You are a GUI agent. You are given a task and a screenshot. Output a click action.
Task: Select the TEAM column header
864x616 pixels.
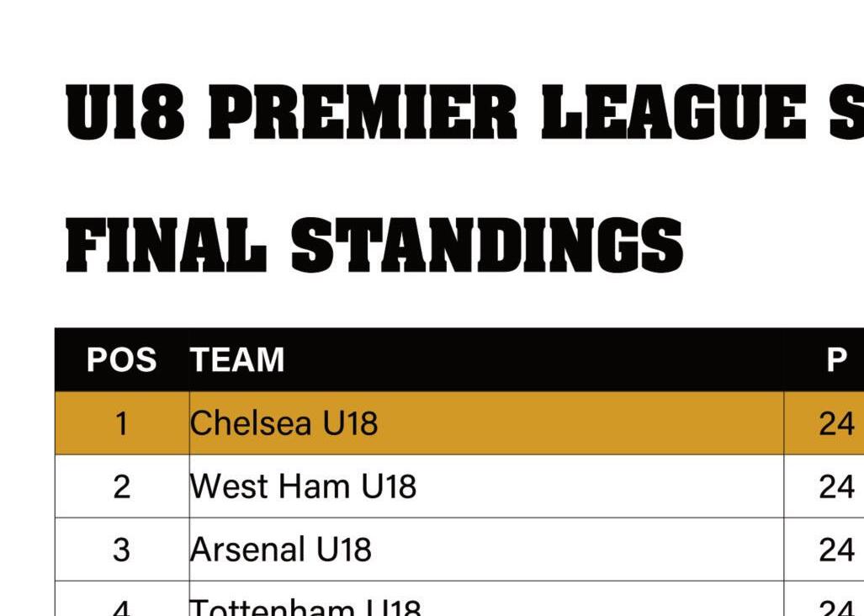(x=237, y=360)
